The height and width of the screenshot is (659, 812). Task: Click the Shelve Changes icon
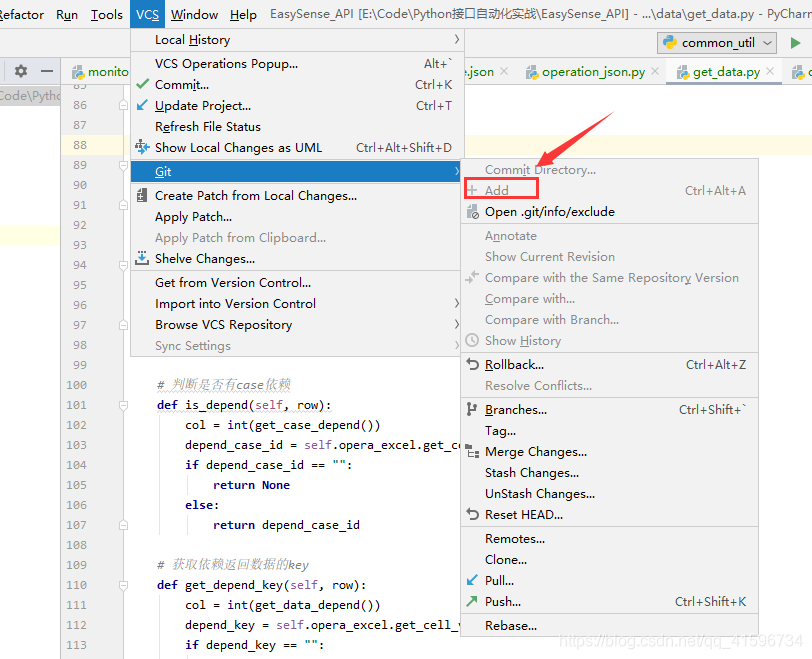pyautogui.click(x=142, y=258)
